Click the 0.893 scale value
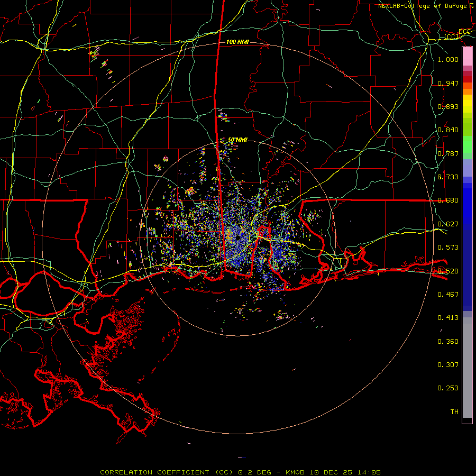Image resolution: width=476 pixels, height=476 pixels. pyautogui.click(x=448, y=106)
